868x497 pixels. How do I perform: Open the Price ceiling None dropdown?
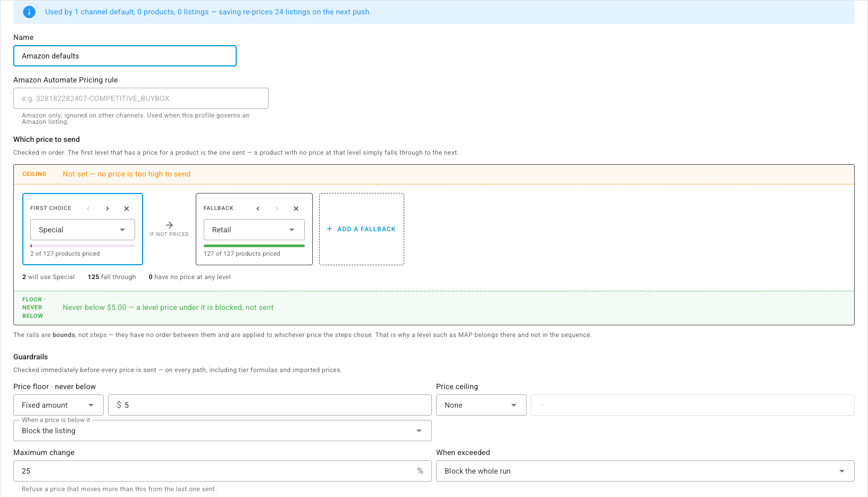click(x=481, y=405)
